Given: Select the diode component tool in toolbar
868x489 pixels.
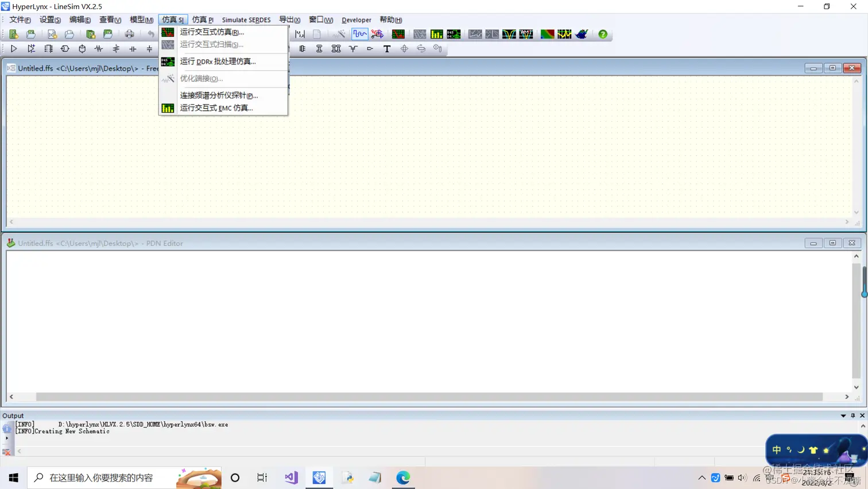Looking at the screenshot, I should tap(31, 49).
